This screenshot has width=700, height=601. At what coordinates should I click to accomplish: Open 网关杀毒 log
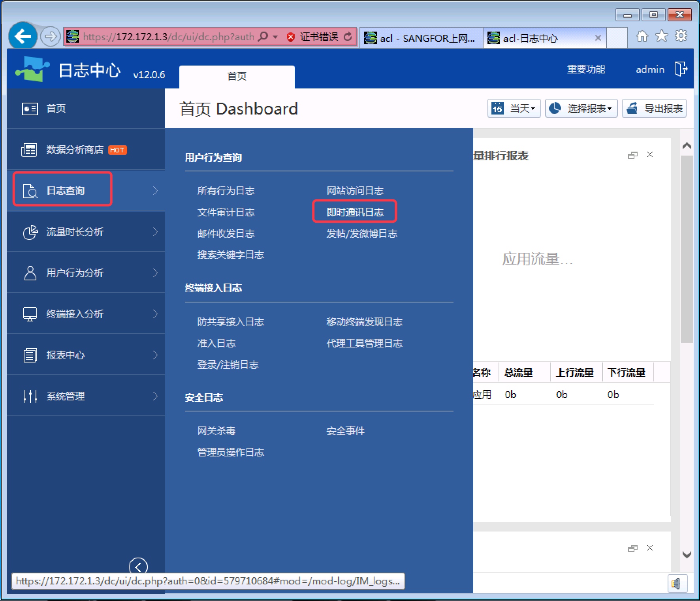click(x=216, y=431)
